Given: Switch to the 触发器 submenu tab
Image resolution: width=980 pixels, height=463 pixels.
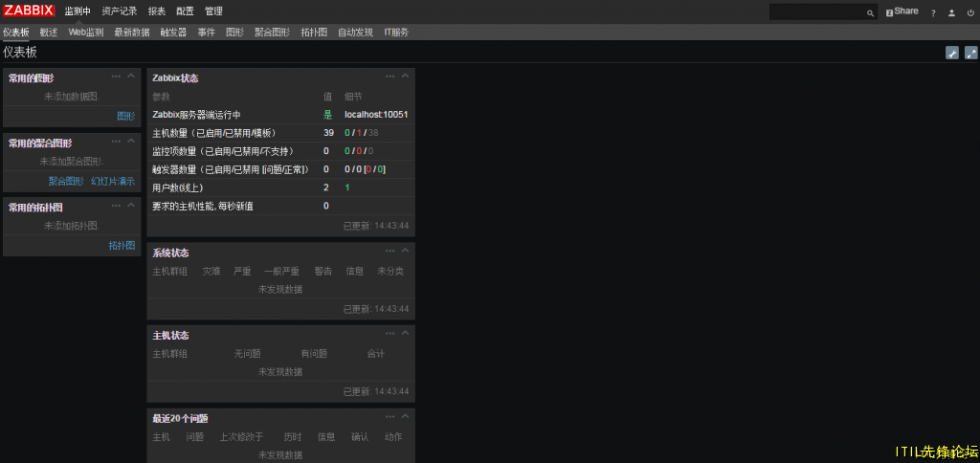Looking at the screenshot, I should [174, 33].
